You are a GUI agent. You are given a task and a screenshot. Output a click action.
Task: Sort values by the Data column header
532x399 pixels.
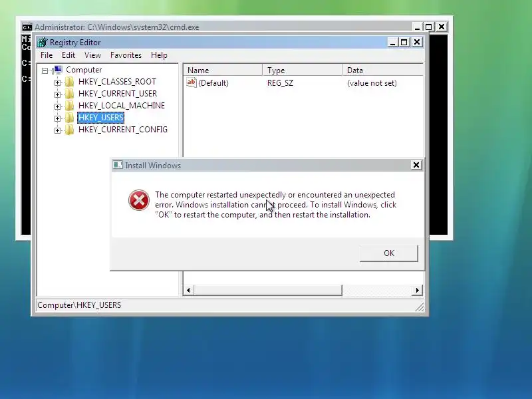(x=383, y=70)
